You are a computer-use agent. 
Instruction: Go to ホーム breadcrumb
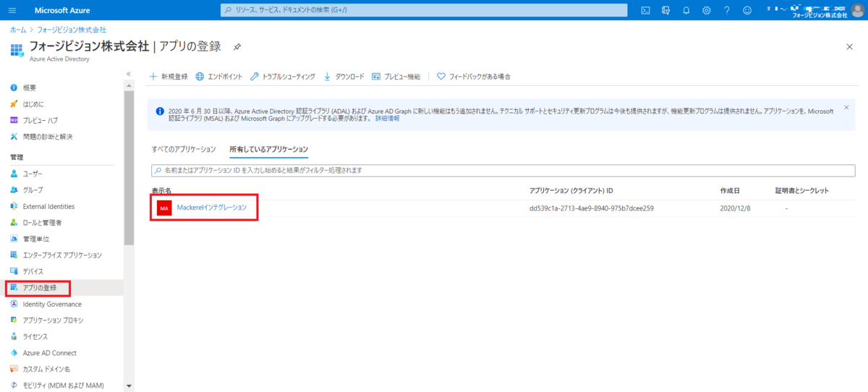(18, 30)
